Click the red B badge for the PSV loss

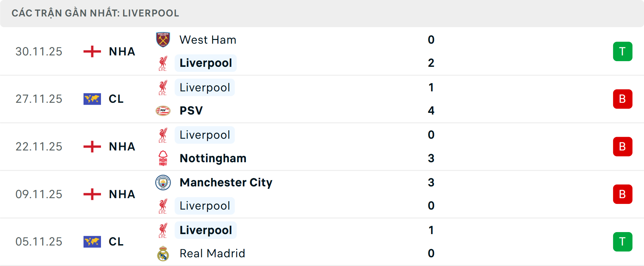click(623, 99)
